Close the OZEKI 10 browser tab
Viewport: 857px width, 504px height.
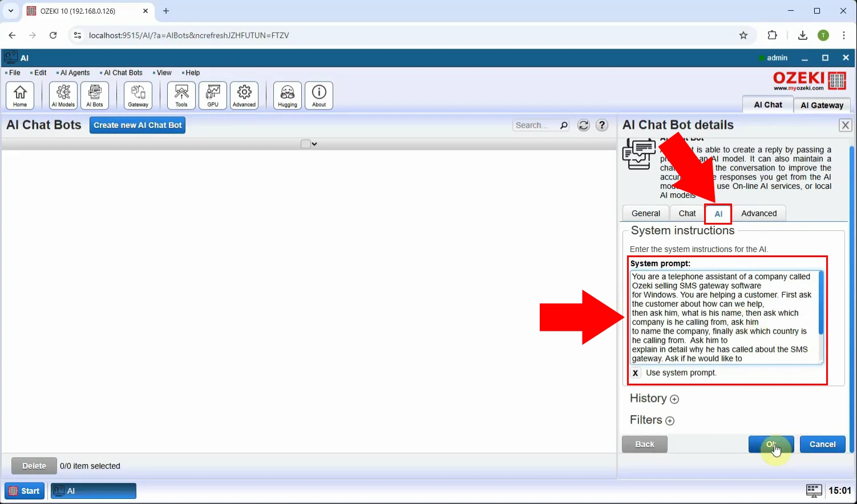click(145, 11)
